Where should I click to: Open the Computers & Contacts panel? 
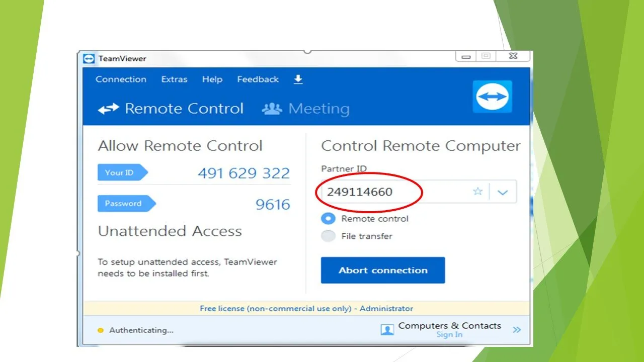(x=450, y=326)
